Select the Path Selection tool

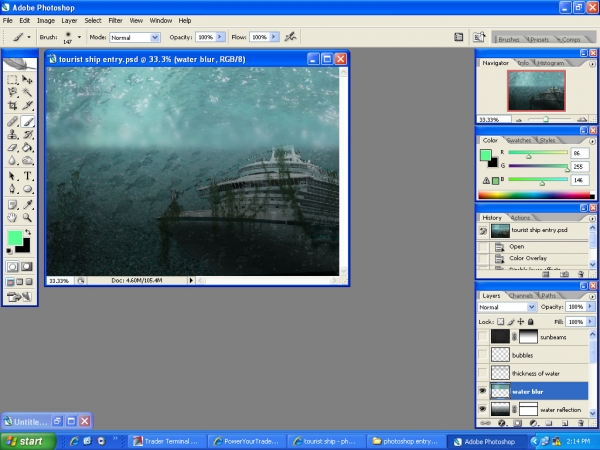tap(12, 176)
